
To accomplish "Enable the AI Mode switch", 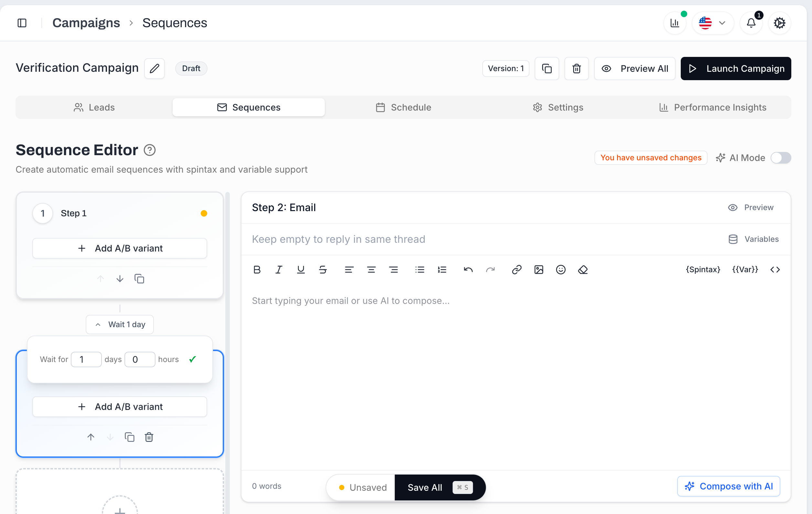I will coord(780,158).
